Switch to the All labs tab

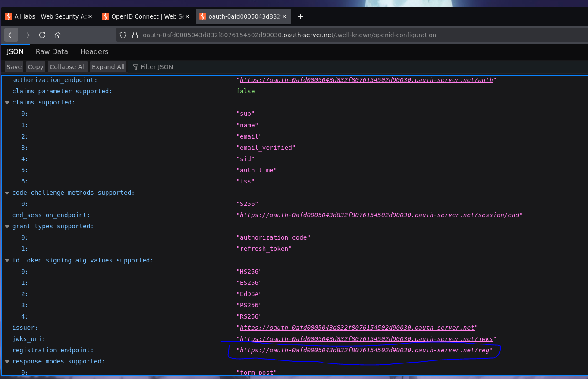49,16
